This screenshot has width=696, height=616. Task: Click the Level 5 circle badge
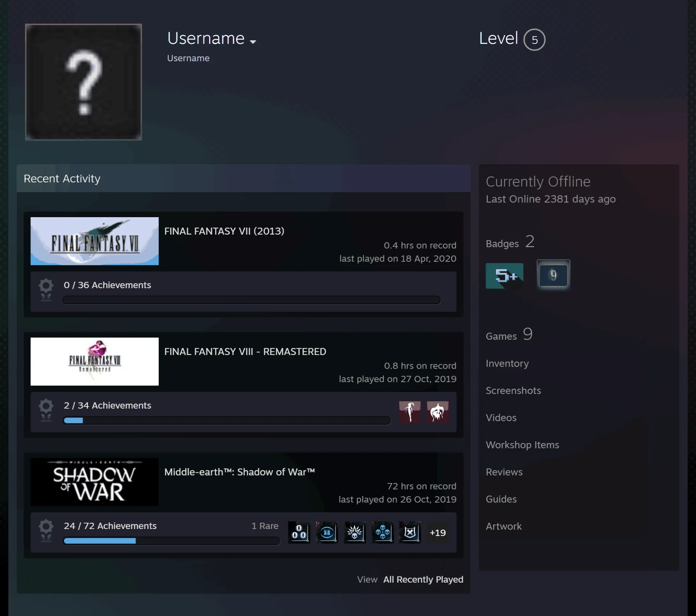pos(534,40)
